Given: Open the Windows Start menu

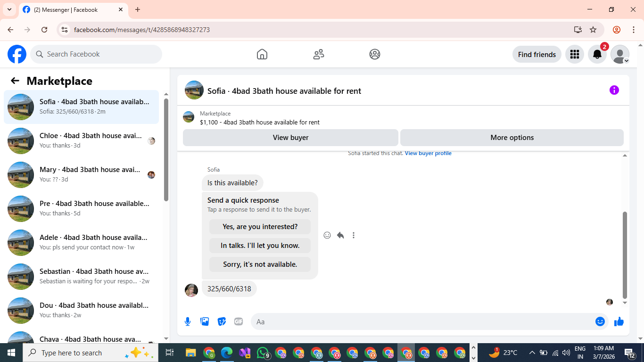Looking at the screenshot, I should pyautogui.click(x=11, y=353).
